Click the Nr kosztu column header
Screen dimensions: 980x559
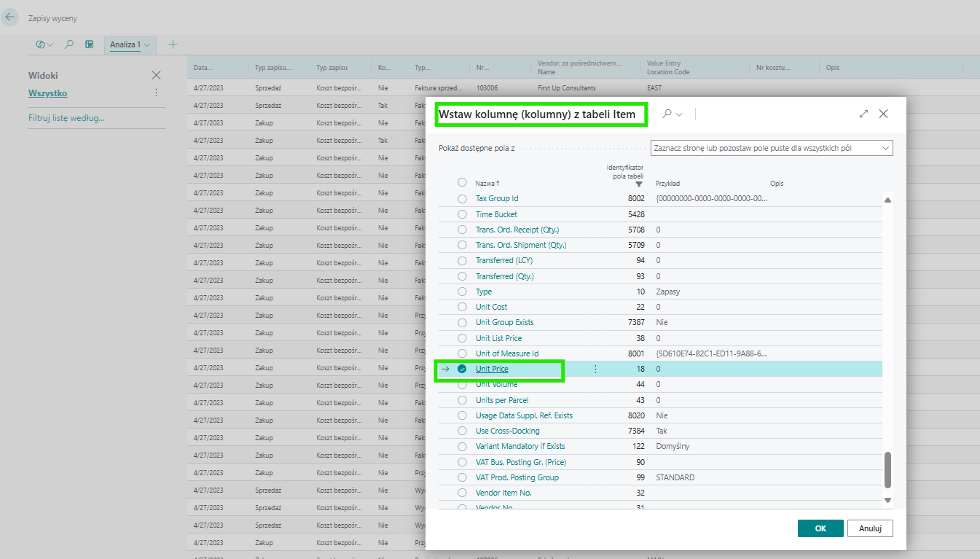coord(773,68)
